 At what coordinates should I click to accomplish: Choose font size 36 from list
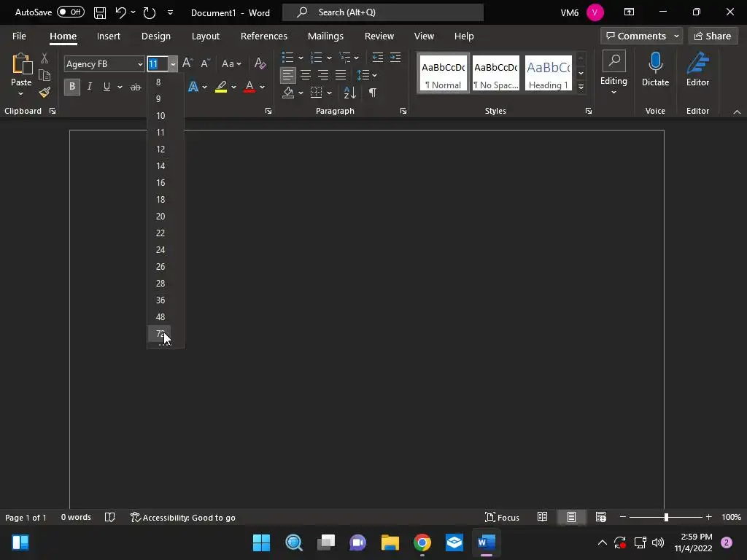(x=160, y=300)
